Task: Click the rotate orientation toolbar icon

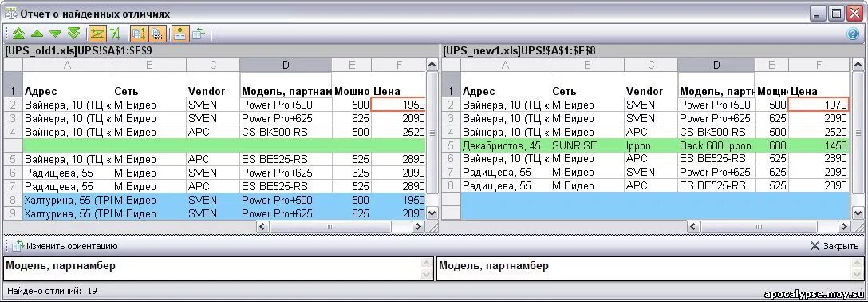Action: pyautogui.click(x=198, y=34)
